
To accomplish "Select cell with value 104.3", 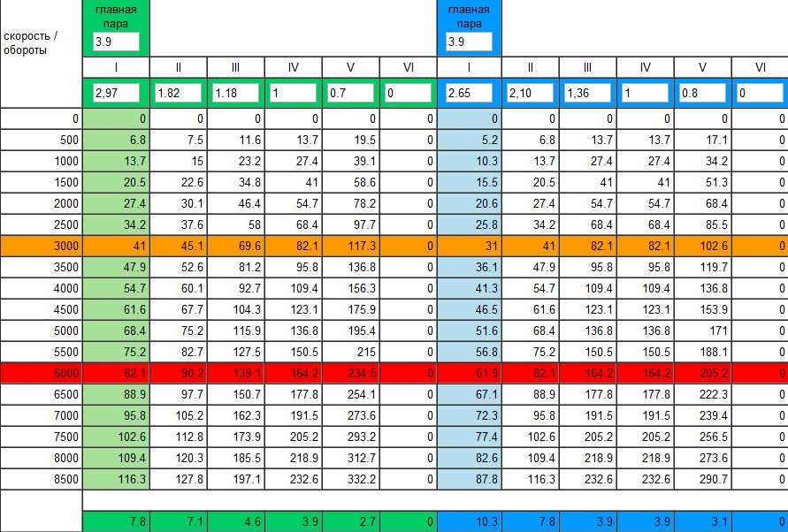I will [236, 309].
